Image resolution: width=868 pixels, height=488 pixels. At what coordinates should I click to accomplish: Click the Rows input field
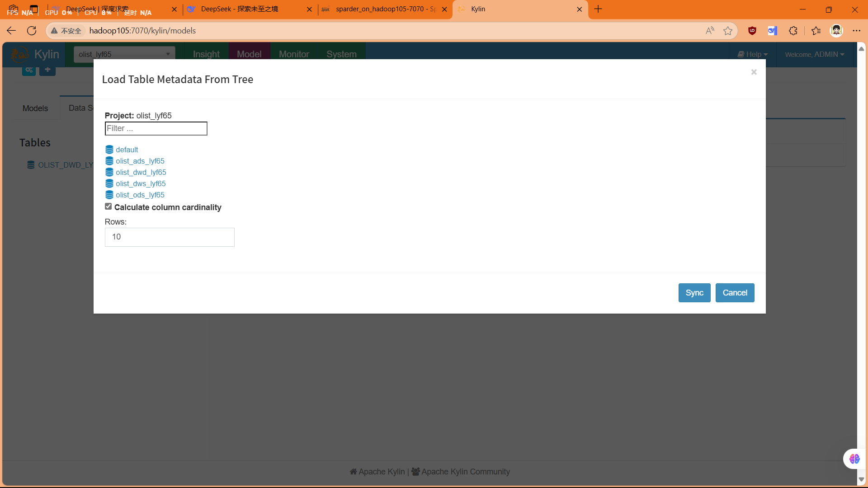click(x=170, y=237)
